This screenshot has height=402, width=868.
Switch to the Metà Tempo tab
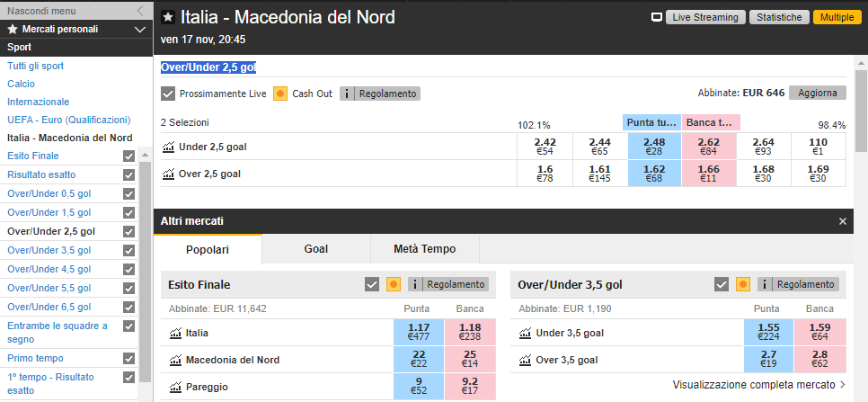tap(425, 249)
